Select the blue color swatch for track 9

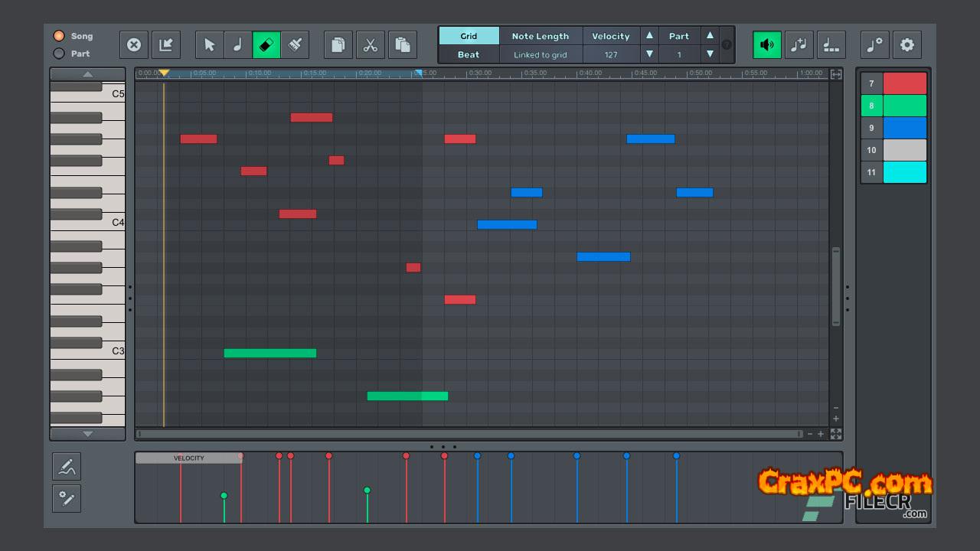[x=904, y=128]
